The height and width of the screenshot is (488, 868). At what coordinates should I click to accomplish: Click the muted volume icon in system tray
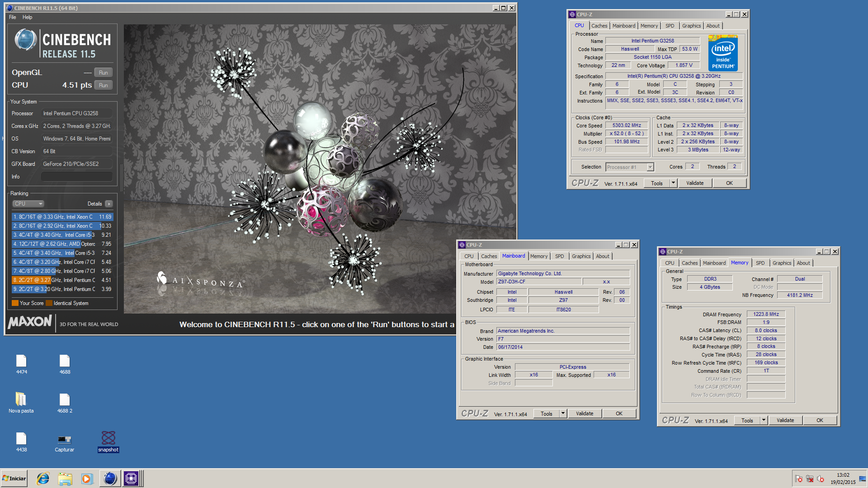coord(821,479)
